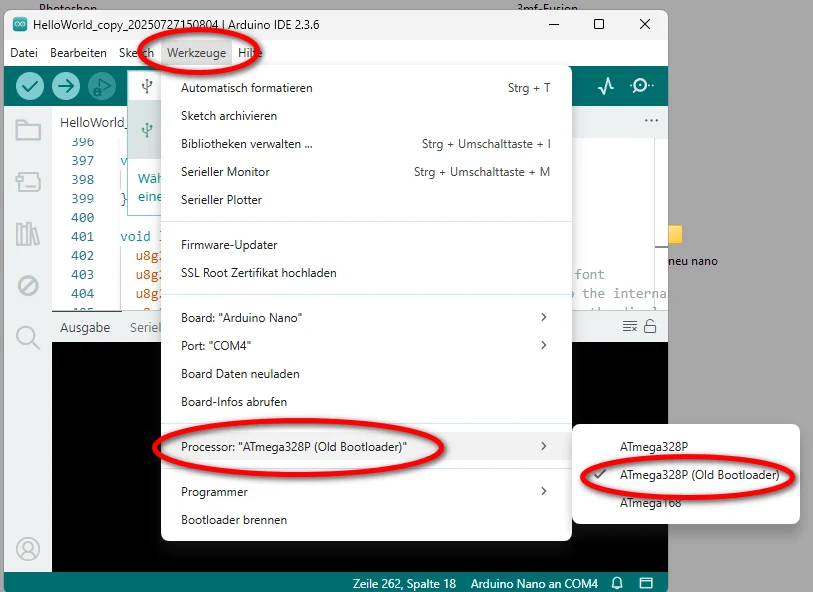Open the Sketch menu
813x592 pixels.
click(136, 53)
